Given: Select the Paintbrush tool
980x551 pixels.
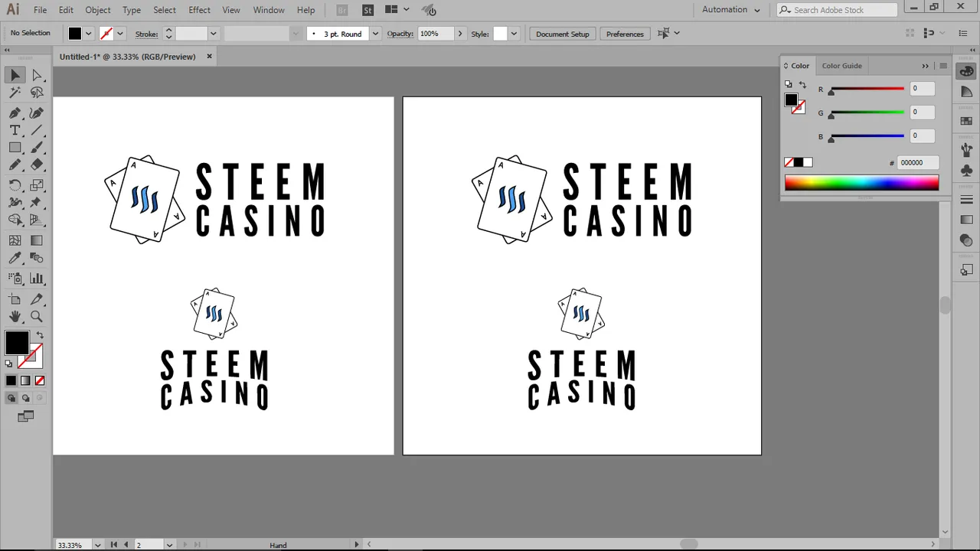Looking at the screenshot, I should [37, 148].
